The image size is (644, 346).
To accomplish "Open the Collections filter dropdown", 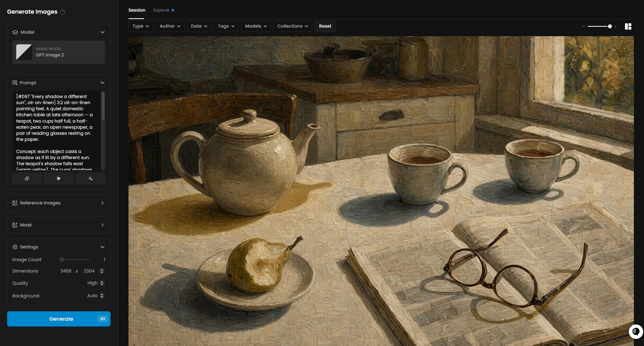I will coord(292,26).
